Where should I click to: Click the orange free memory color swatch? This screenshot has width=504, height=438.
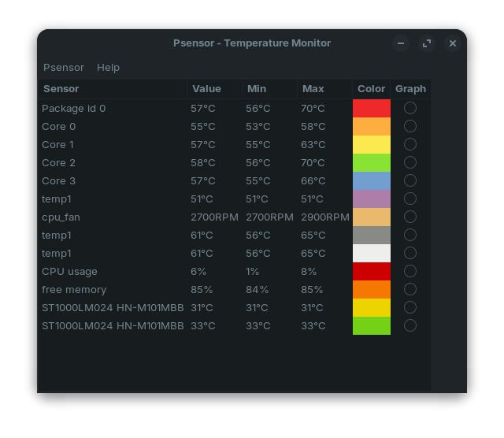point(372,289)
